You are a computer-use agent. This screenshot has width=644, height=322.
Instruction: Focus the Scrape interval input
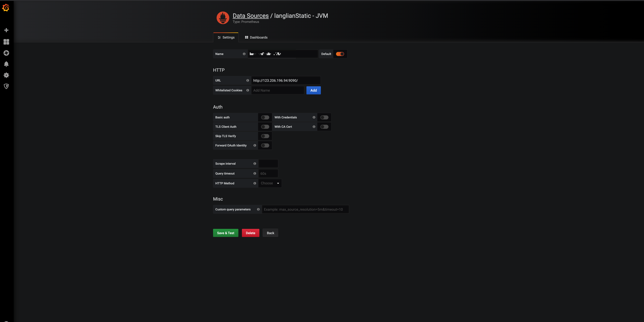click(x=268, y=164)
